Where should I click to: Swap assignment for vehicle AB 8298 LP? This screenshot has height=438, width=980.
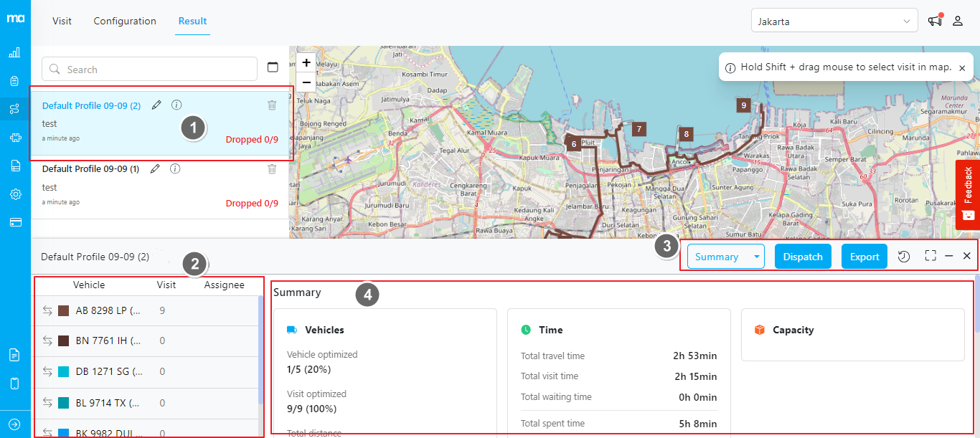47,310
